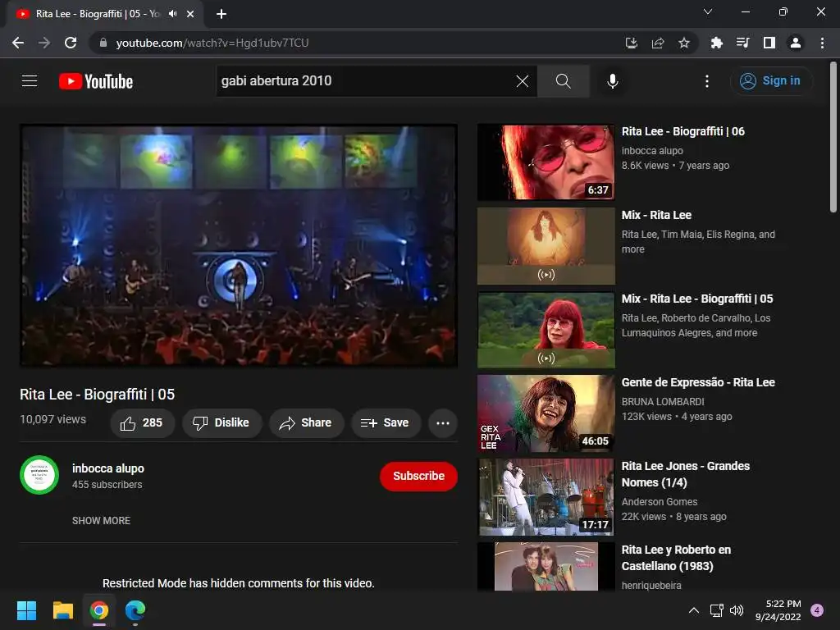This screenshot has height=630, width=840.
Task: Open the inbocca alupo channel name link
Action: click(x=108, y=468)
